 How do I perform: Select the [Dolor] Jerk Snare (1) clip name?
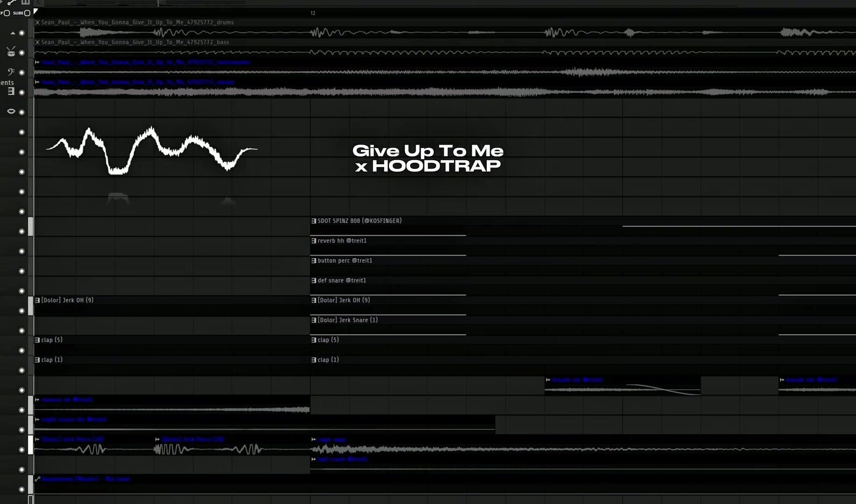(348, 320)
